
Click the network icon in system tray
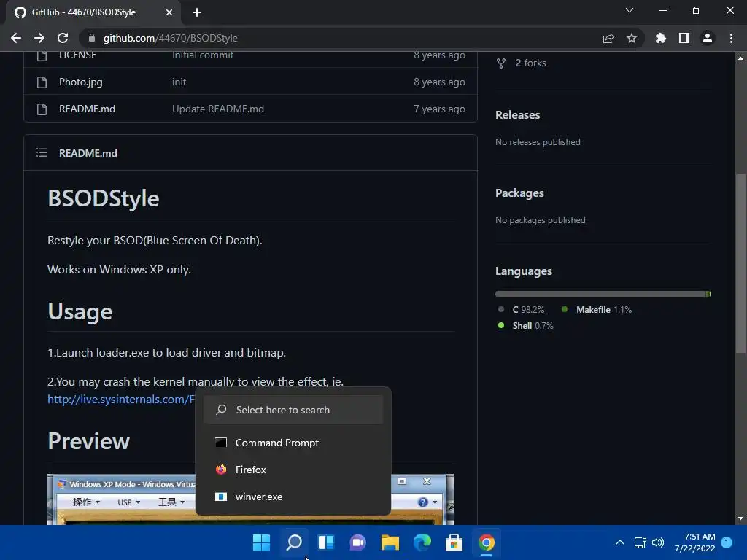pos(640,542)
